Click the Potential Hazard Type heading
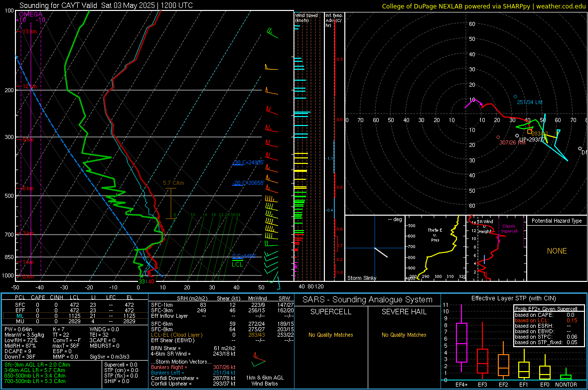Viewport: 588px width, 390px height. click(x=557, y=221)
